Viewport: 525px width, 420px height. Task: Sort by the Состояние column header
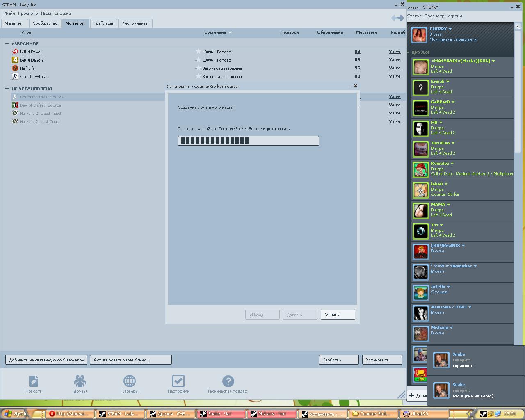point(215,32)
